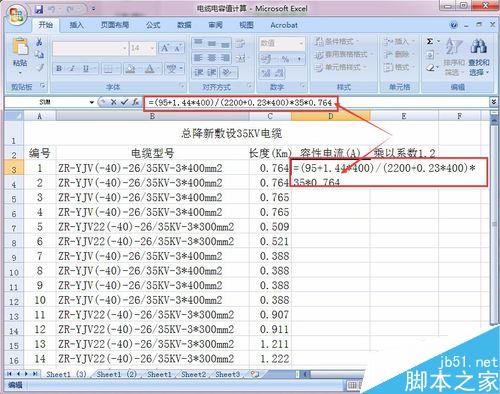This screenshot has height=394, width=500.
Task: Open the font name combo box
Action: [x=90, y=49]
